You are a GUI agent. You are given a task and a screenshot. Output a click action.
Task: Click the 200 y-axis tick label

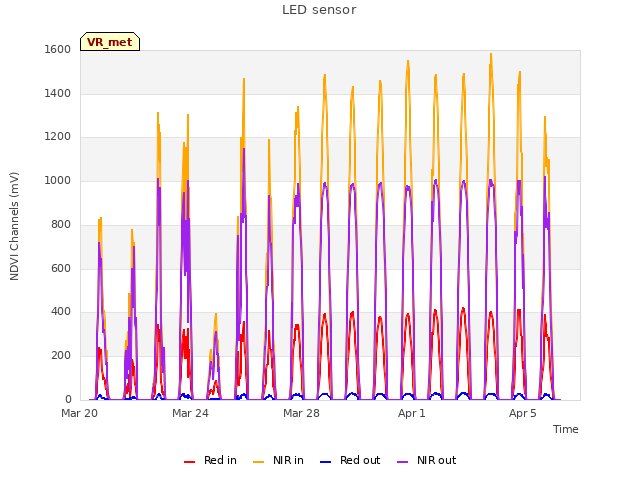[x=61, y=356]
